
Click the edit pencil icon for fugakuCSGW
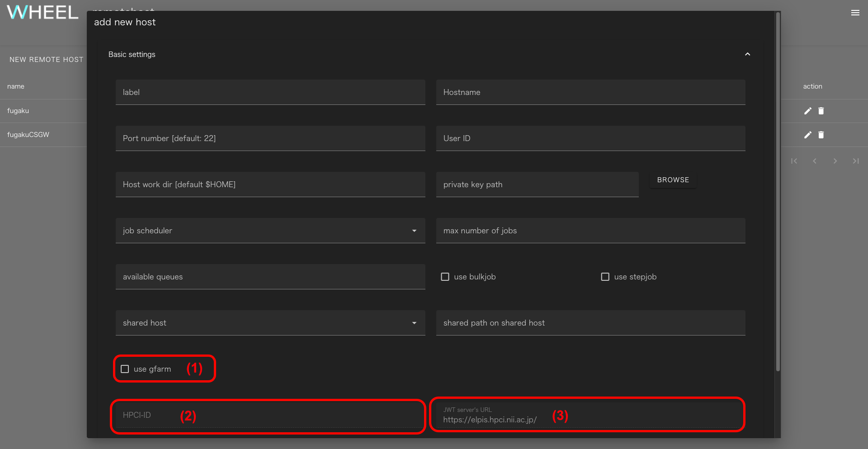click(x=807, y=135)
